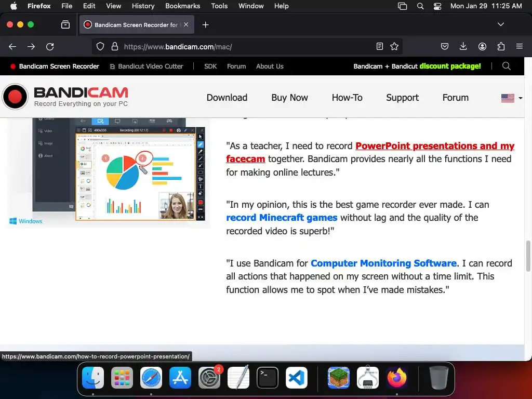Click the website search magnifier icon
This screenshot has width=532, height=399.
click(506, 66)
